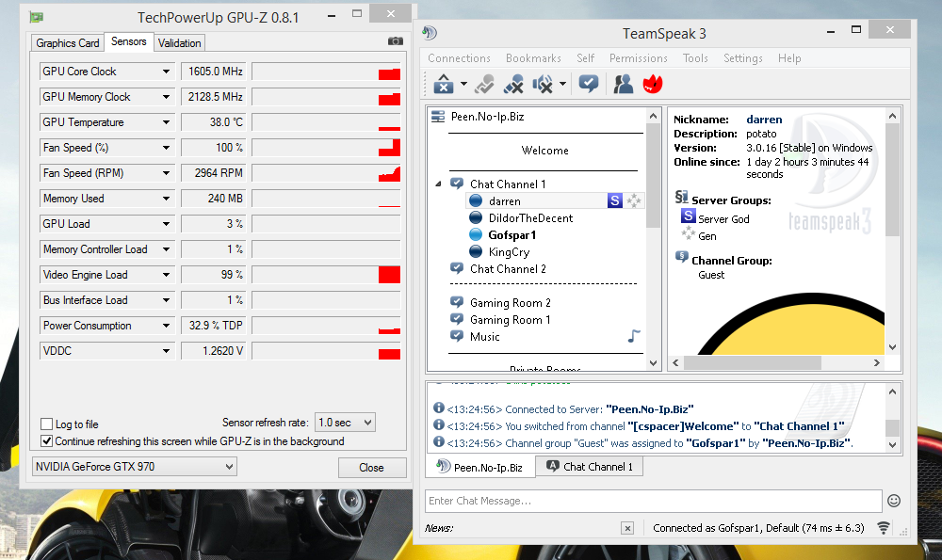Open Power Consumption sensor dropdown
942x560 pixels.
click(166, 326)
